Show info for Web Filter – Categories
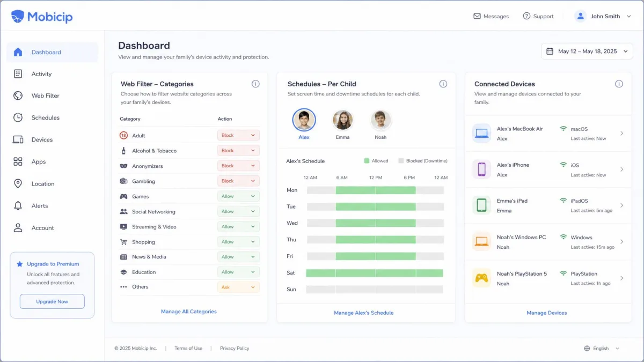 [x=255, y=84]
